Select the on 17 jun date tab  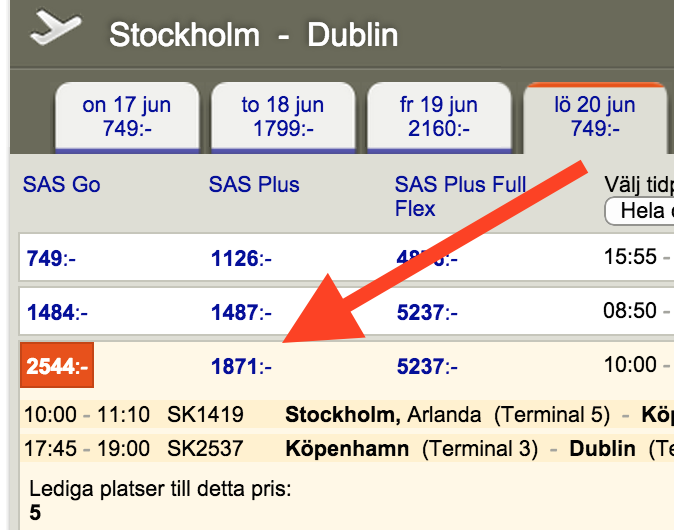point(126,117)
